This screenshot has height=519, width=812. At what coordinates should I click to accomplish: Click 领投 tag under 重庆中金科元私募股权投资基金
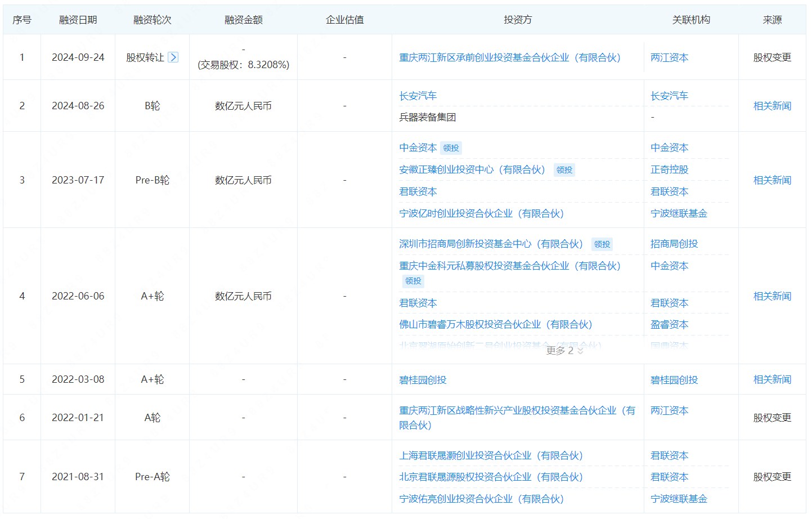pos(413,281)
